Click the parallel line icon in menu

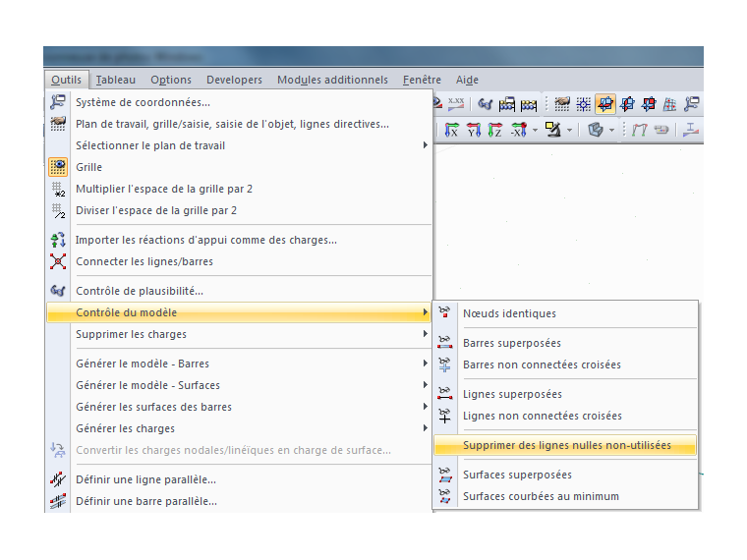pyautogui.click(x=58, y=479)
